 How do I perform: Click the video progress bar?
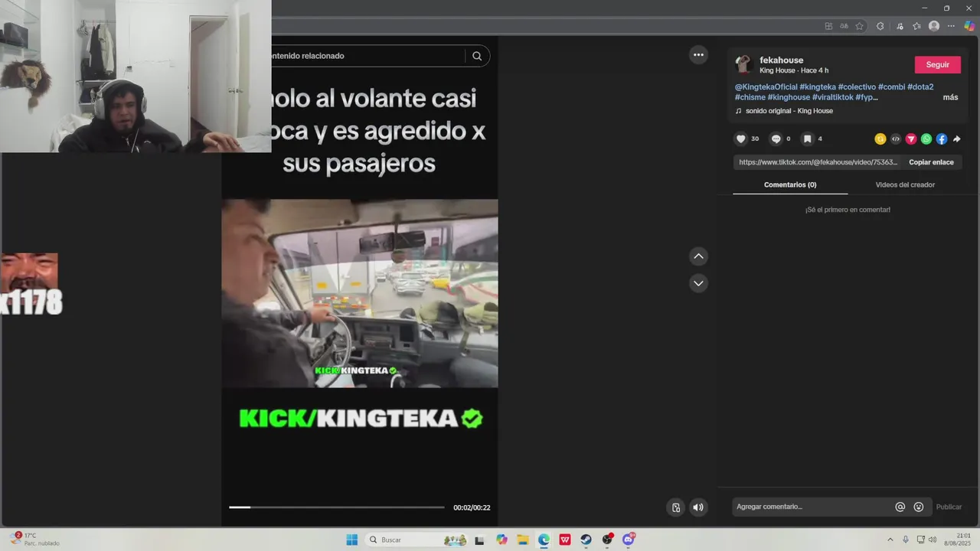coord(337,507)
